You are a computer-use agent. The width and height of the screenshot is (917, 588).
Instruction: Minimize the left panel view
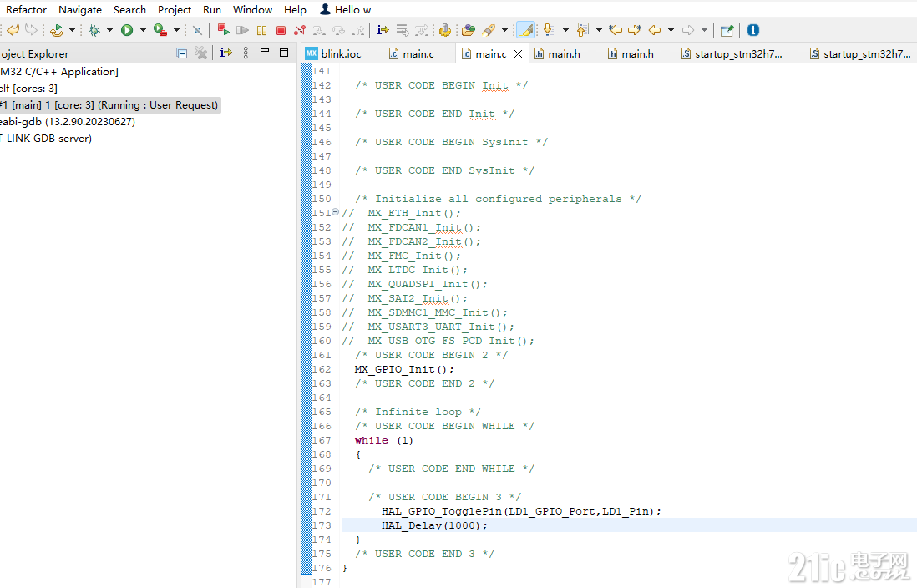pos(265,51)
